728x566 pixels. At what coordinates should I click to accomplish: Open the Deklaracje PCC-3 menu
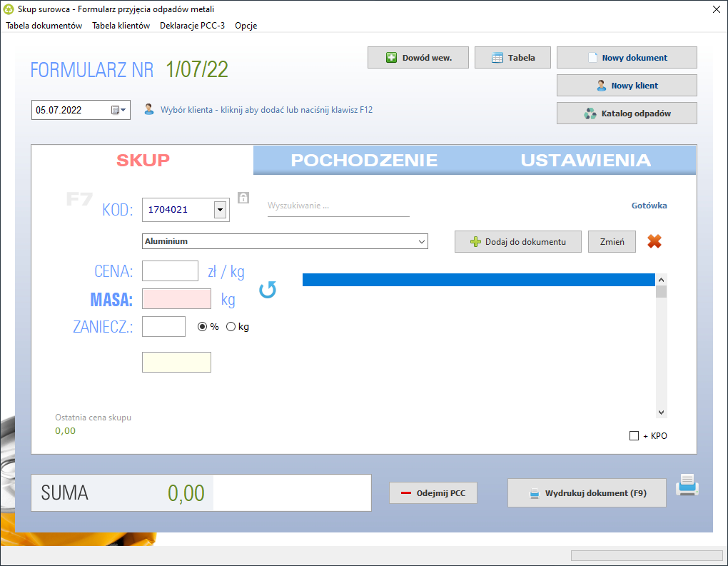coord(192,26)
